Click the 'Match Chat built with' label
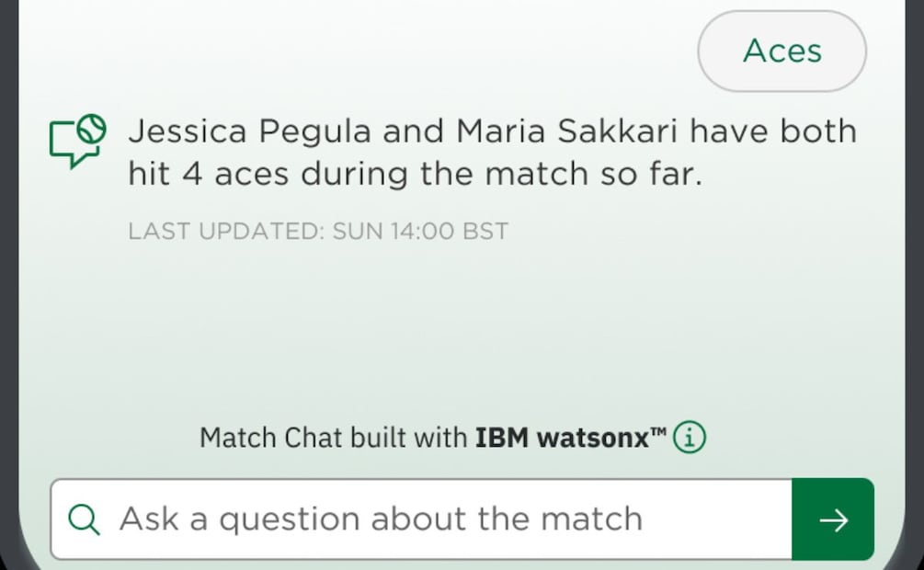 coord(333,438)
